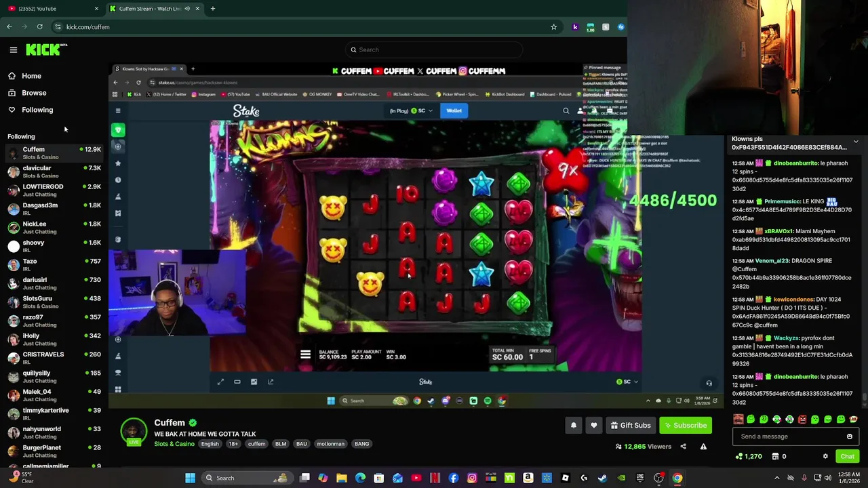Image resolution: width=868 pixels, height=488 pixels.
Task: Click Cuffem's LIVE avatar
Action: (134, 432)
